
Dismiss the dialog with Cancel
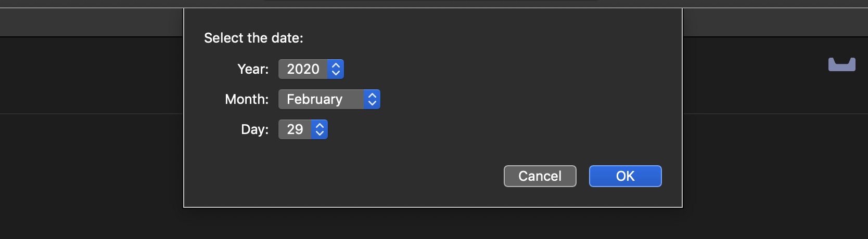(x=540, y=176)
